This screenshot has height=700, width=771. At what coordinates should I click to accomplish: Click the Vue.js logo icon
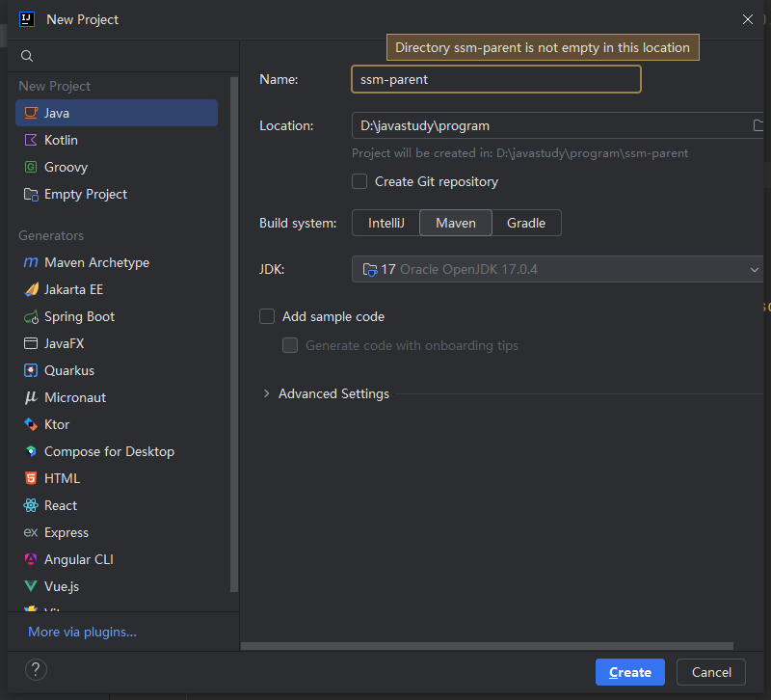pos(31,586)
